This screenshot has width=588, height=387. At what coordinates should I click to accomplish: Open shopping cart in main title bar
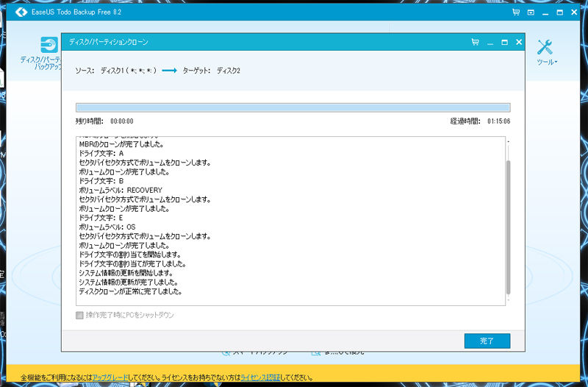click(516, 12)
